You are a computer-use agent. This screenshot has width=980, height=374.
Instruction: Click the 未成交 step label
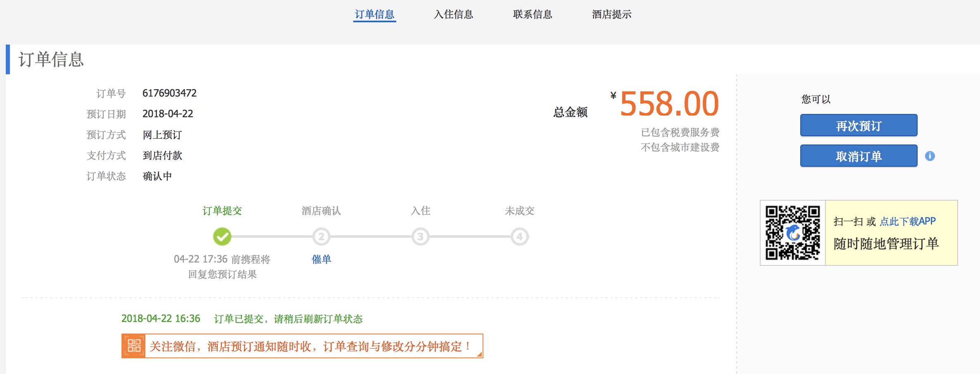(x=519, y=211)
